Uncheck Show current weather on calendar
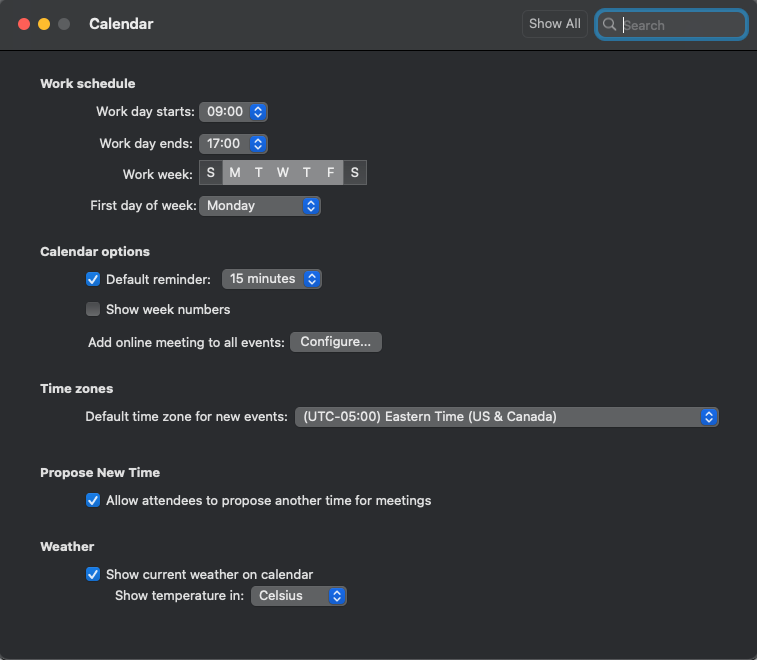The width and height of the screenshot is (757, 660). point(94,574)
